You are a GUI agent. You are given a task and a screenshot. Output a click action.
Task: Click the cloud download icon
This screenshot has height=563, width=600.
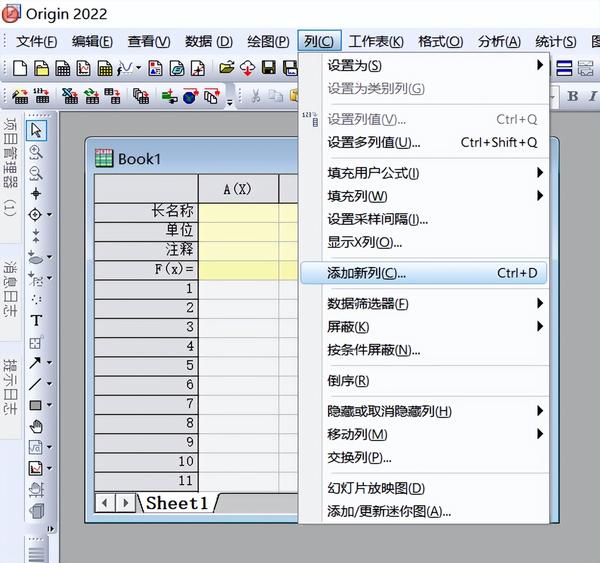click(x=248, y=69)
